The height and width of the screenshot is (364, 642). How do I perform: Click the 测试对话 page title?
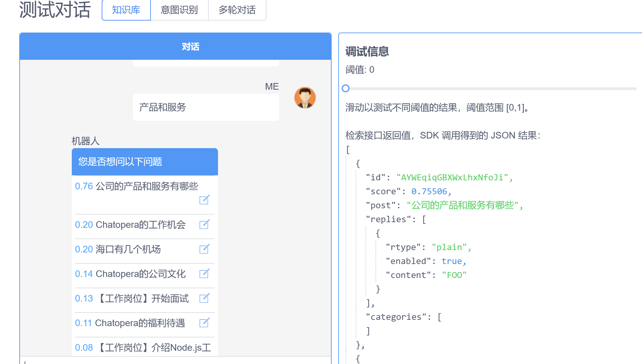pyautogui.click(x=55, y=10)
